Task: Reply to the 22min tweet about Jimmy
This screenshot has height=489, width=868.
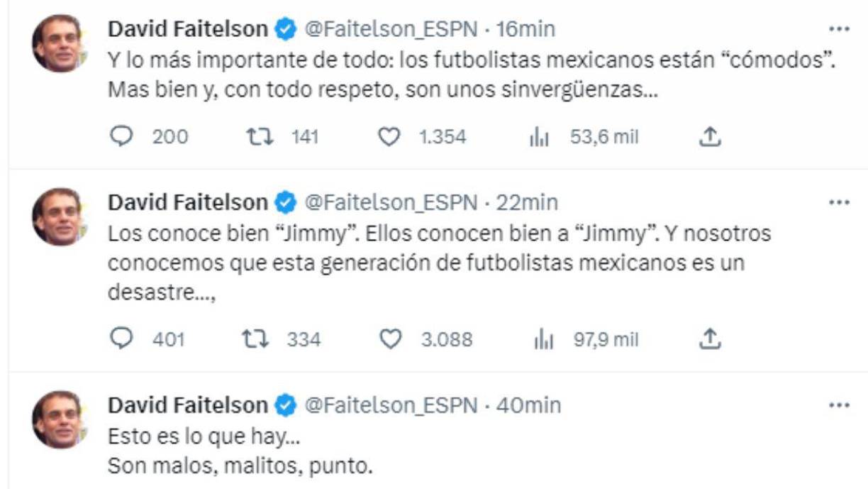Action: click(122, 340)
